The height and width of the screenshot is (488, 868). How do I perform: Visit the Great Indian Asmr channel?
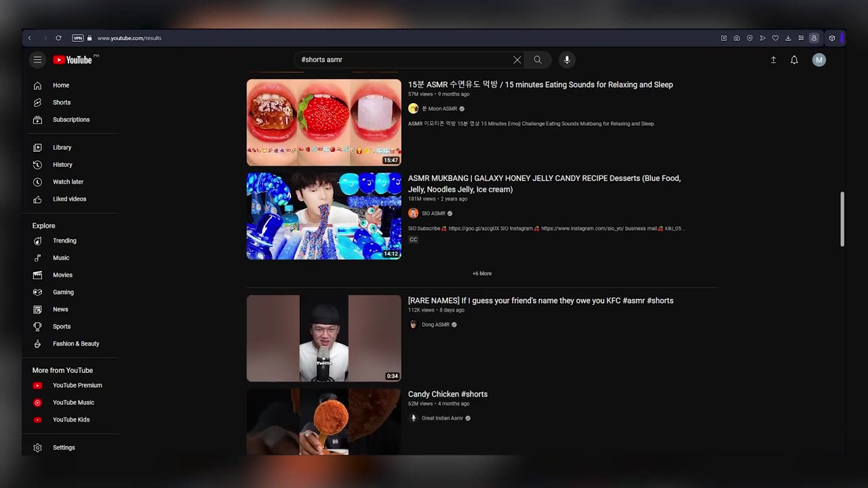click(442, 418)
